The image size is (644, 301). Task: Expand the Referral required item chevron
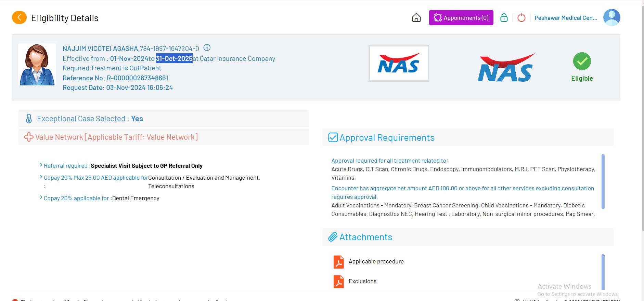41,165
